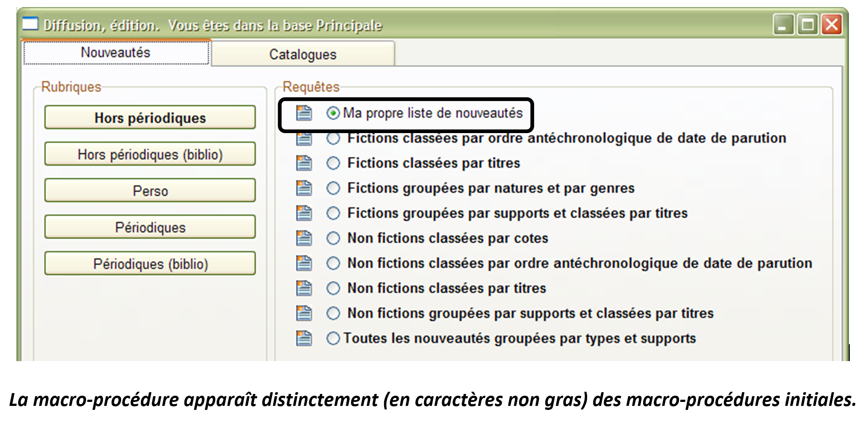Open the Périodiques (biblio) rubrique
This screenshot has height=421, width=868.
pyautogui.click(x=150, y=264)
